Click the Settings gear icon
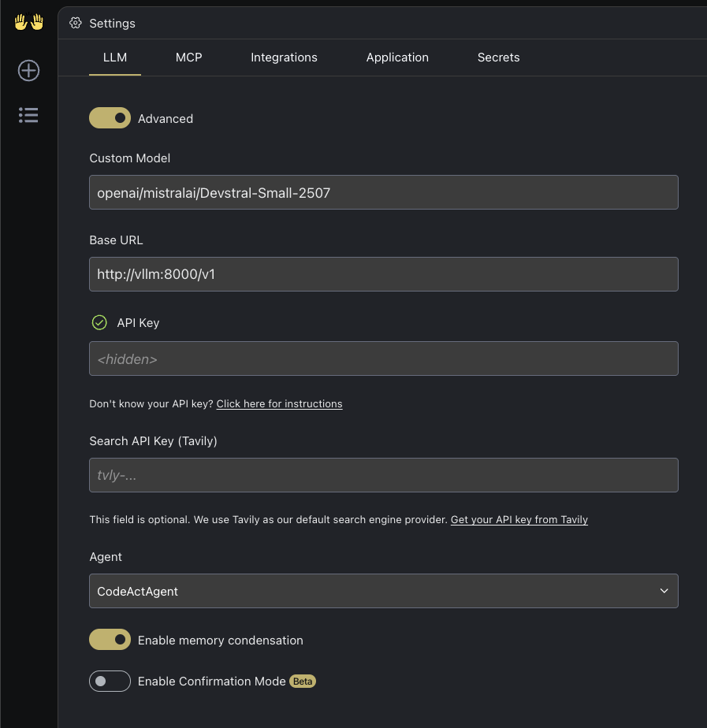This screenshot has height=728, width=707. tap(76, 23)
